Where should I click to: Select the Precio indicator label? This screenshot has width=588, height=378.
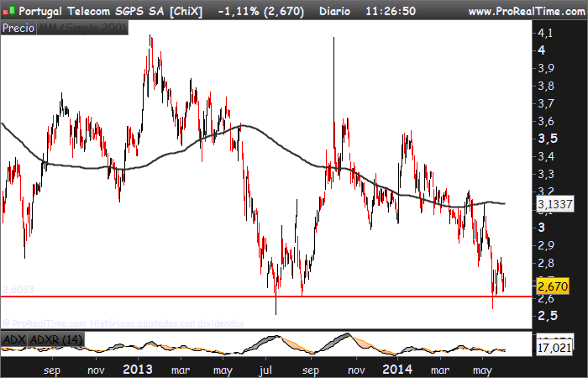point(18,28)
